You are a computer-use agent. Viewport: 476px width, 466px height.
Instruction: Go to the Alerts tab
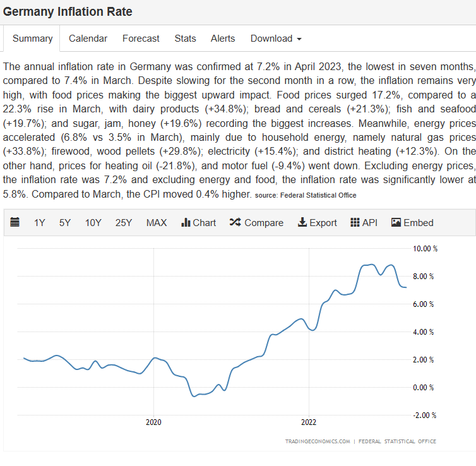pos(222,39)
